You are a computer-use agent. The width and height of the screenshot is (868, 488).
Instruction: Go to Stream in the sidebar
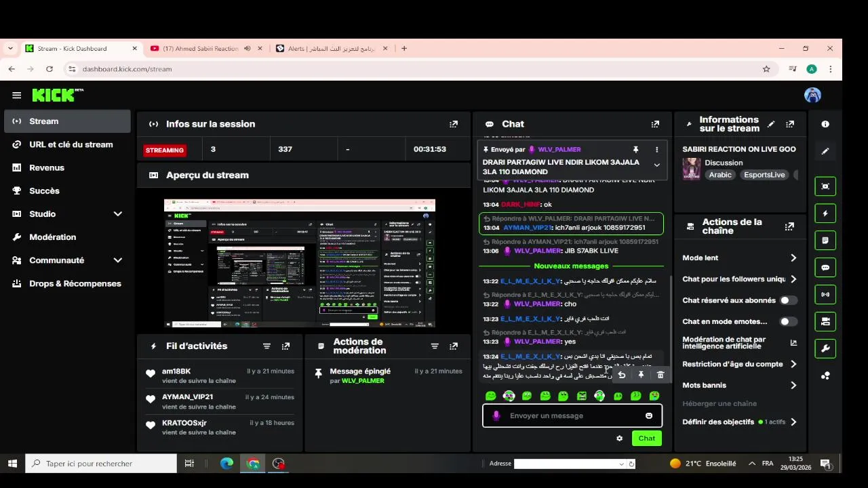tap(66, 121)
